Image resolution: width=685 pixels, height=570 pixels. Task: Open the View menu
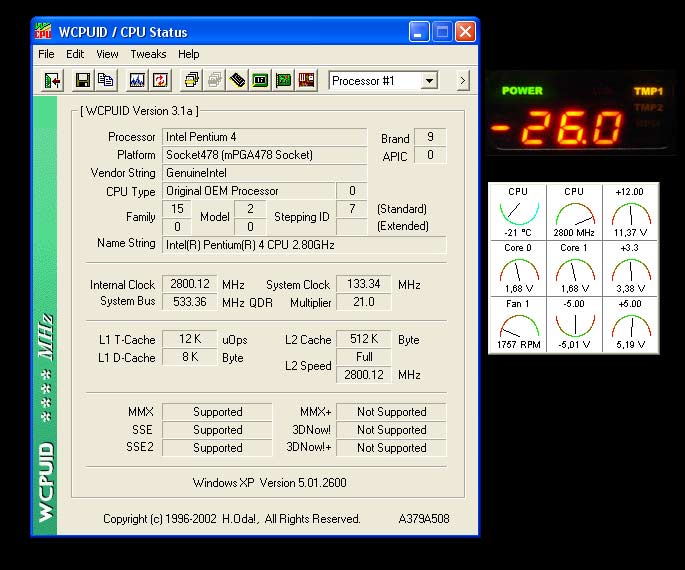click(x=107, y=54)
